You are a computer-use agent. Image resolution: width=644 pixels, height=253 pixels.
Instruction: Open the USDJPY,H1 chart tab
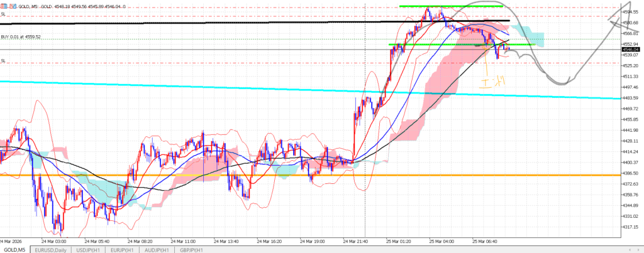click(88, 249)
